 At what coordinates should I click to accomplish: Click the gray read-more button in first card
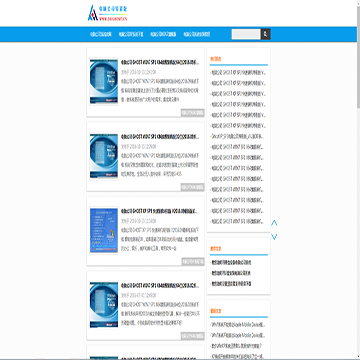[x=193, y=113]
